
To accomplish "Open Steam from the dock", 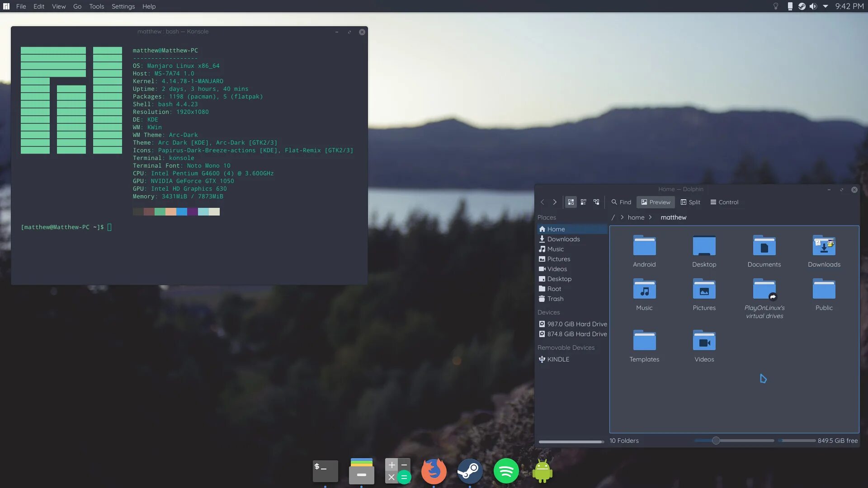I will click(470, 471).
